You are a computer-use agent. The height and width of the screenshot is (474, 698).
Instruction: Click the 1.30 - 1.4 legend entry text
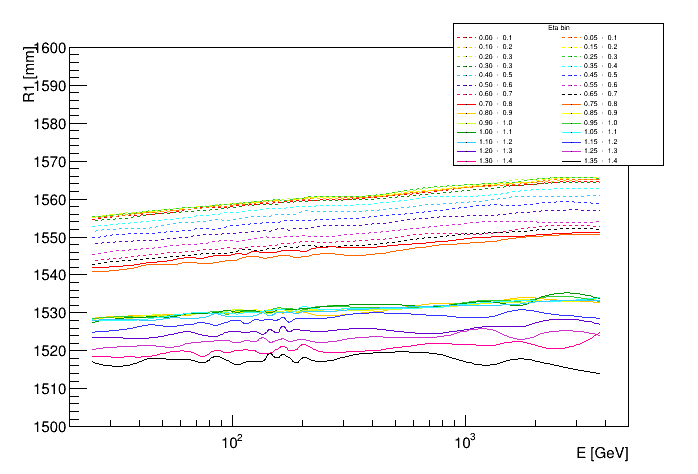[495, 160]
